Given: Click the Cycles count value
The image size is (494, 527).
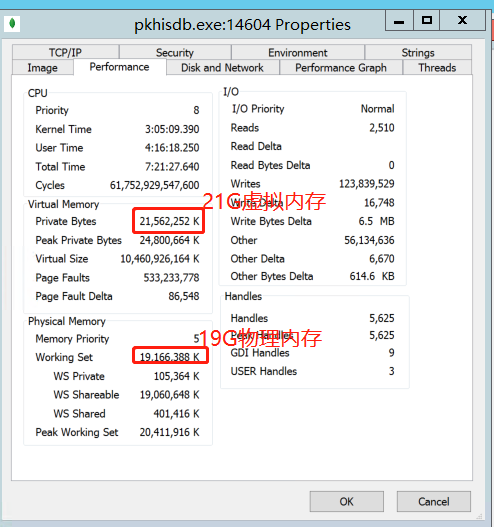Looking at the screenshot, I should click(x=155, y=185).
